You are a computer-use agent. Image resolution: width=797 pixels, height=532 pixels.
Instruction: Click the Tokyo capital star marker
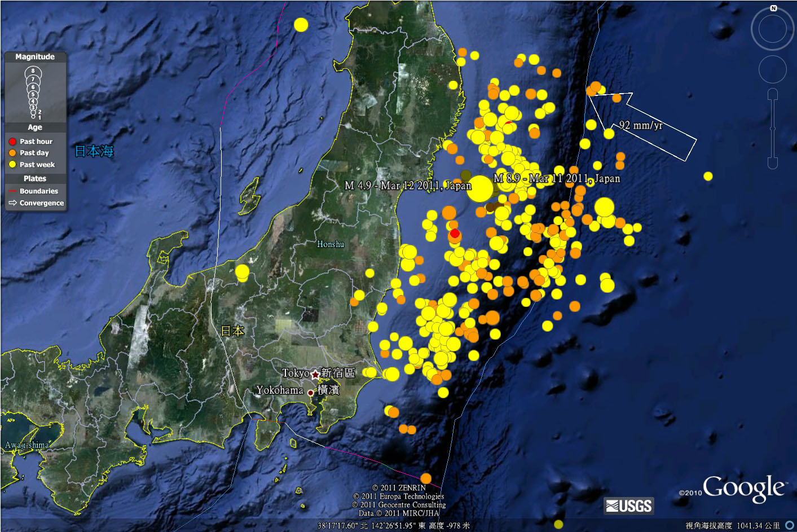(x=315, y=375)
